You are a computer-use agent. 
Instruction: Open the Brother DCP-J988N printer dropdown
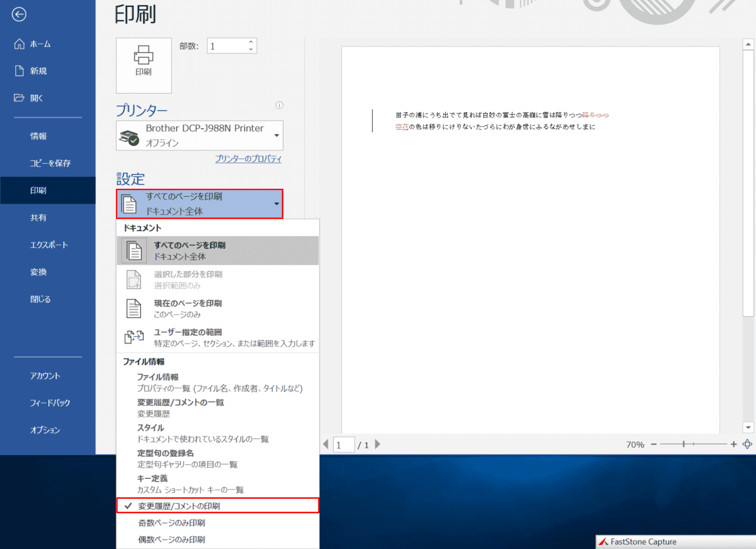click(x=199, y=135)
